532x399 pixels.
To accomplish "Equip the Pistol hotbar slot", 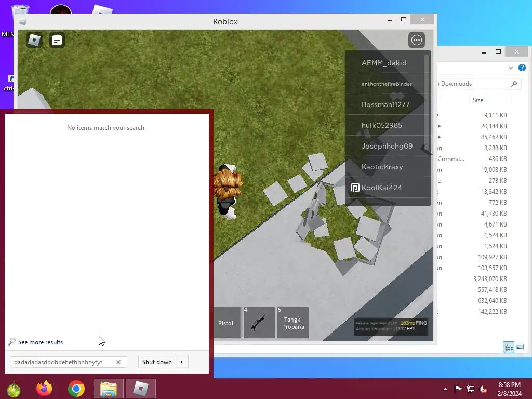I will [x=227, y=323].
